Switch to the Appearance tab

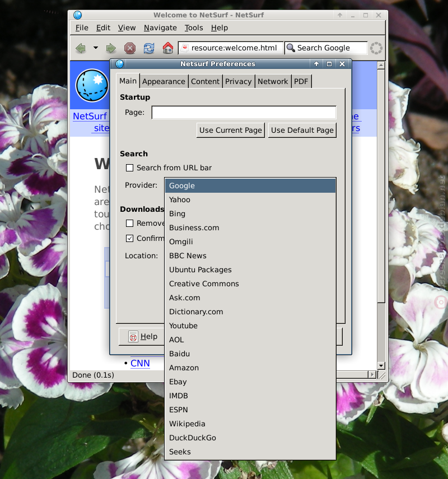164,82
